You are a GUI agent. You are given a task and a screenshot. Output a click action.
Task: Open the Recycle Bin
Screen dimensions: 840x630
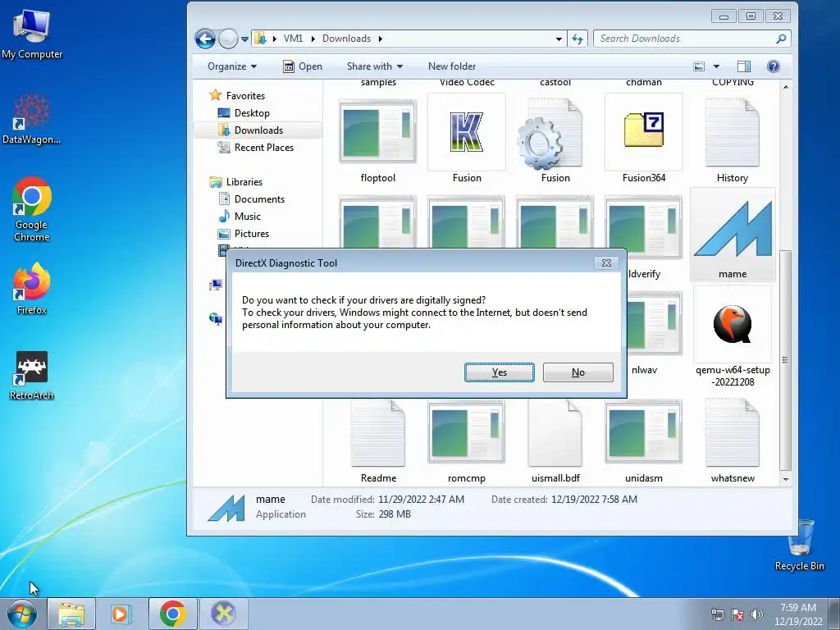pos(799,546)
